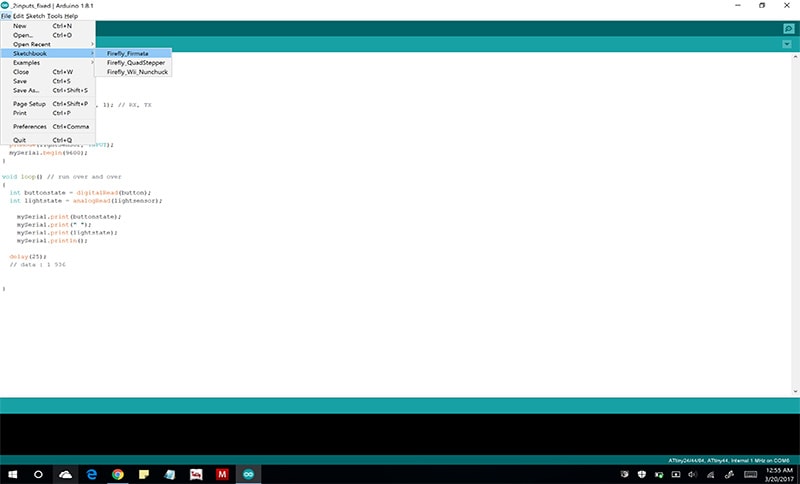Open the Firefly_QuadStepper sketch
The width and height of the screenshot is (800, 484).
point(134,63)
